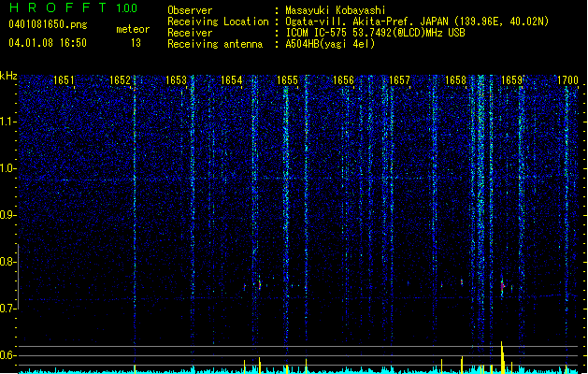The image size is (588, 374).
Task: Click the 1.0 kHz axis label
Action: point(8,168)
